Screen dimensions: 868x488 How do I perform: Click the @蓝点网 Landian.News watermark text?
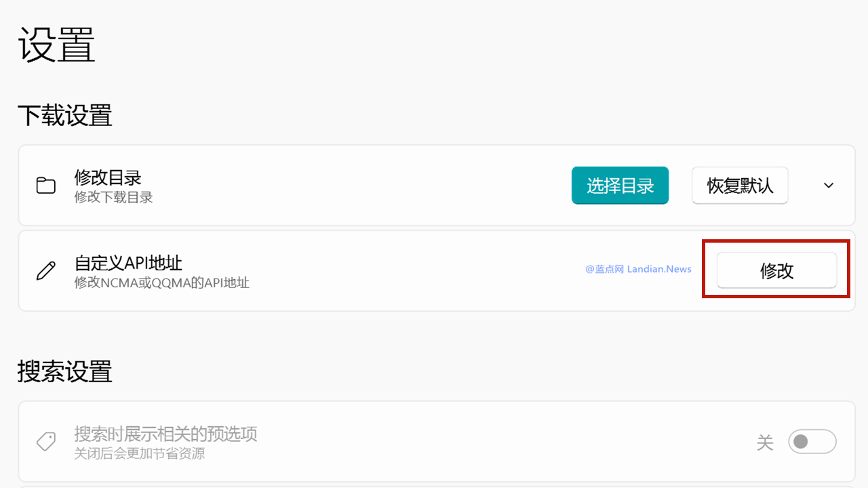pyautogui.click(x=638, y=269)
